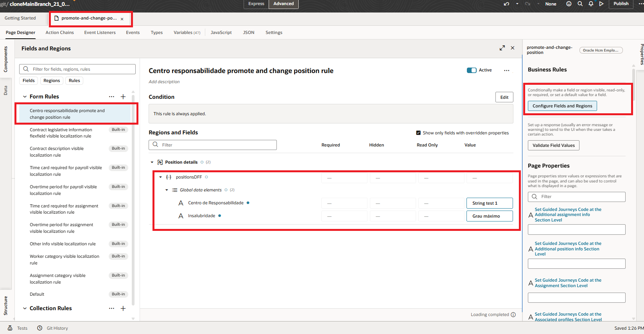
Task: Add a new Form Rule with plus icon
Action: (x=123, y=96)
